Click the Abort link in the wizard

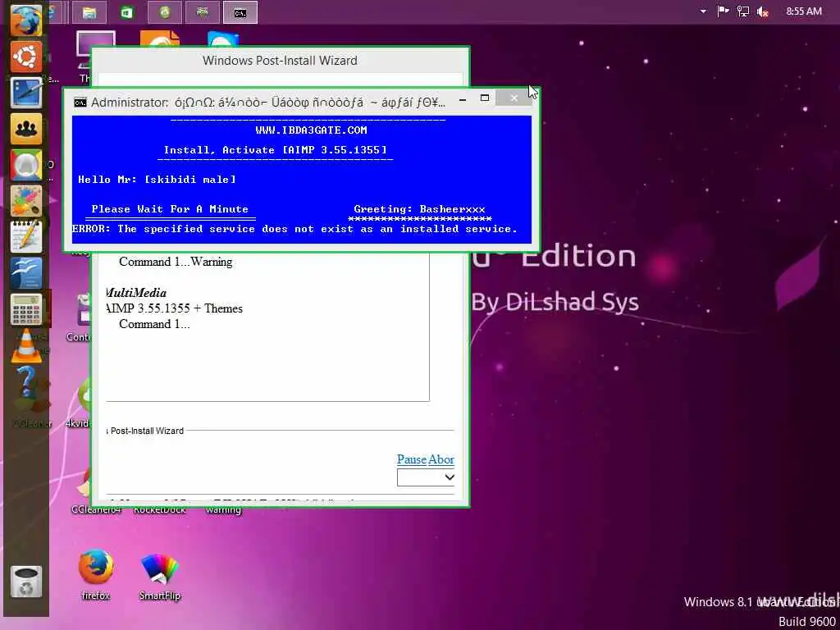pos(441,459)
